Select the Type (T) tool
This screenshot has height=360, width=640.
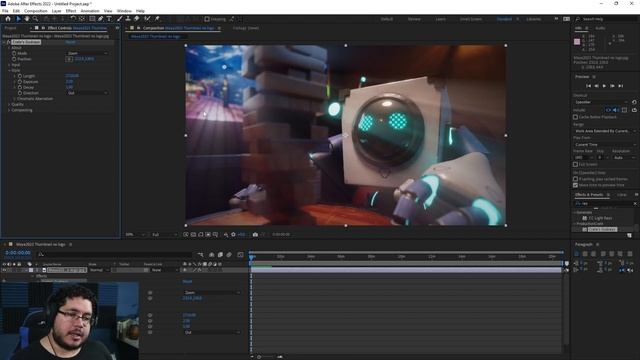pyautogui.click(x=109, y=19)
